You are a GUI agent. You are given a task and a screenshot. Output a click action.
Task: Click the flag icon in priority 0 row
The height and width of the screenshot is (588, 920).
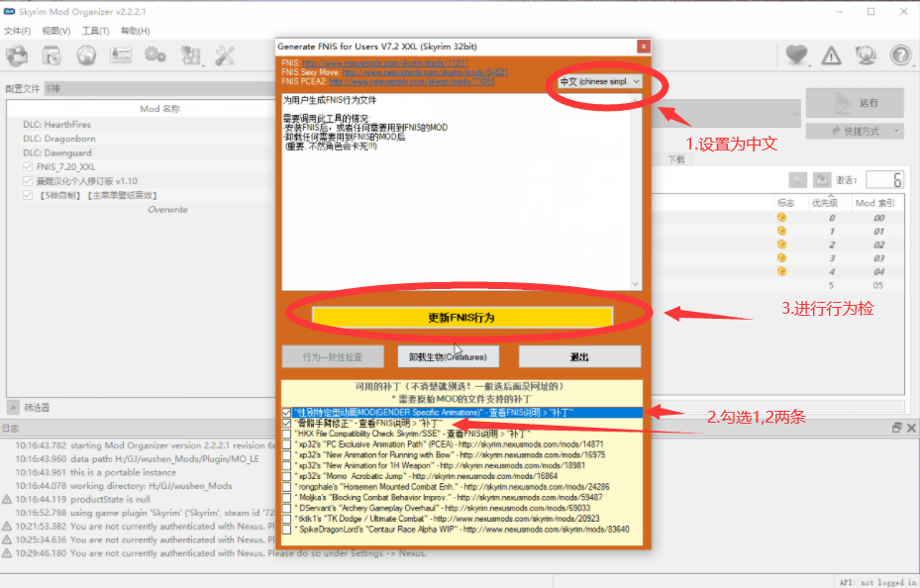coord(781,218)
